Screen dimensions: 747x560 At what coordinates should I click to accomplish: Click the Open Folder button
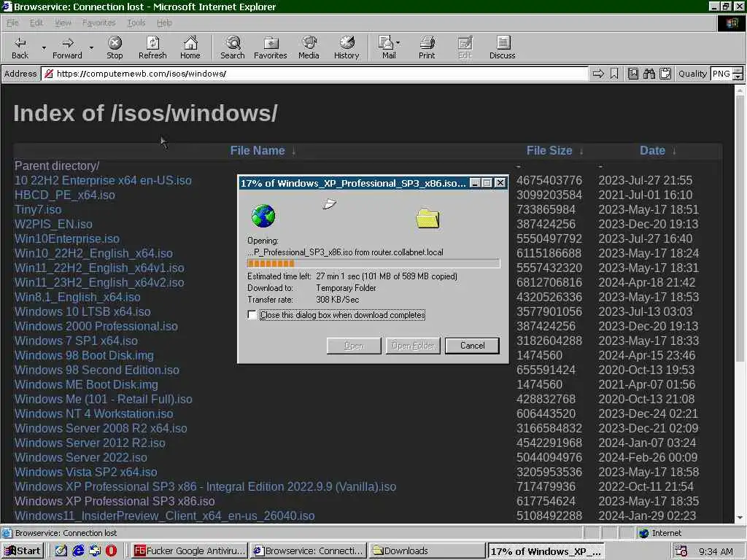(x=413, y=346)
